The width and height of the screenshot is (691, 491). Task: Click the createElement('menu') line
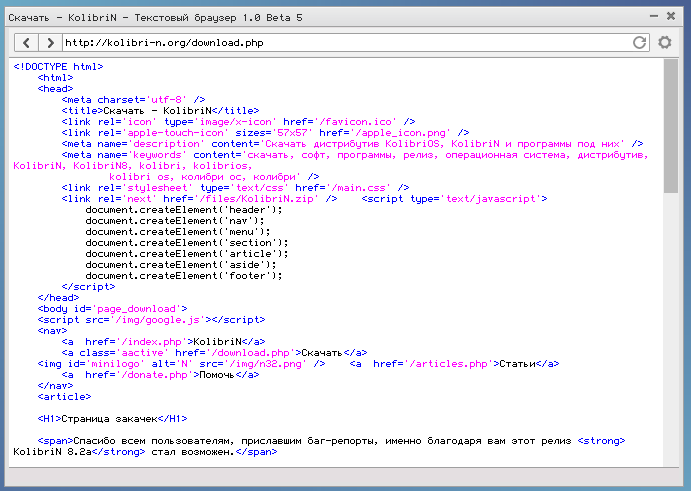[178, 232]
